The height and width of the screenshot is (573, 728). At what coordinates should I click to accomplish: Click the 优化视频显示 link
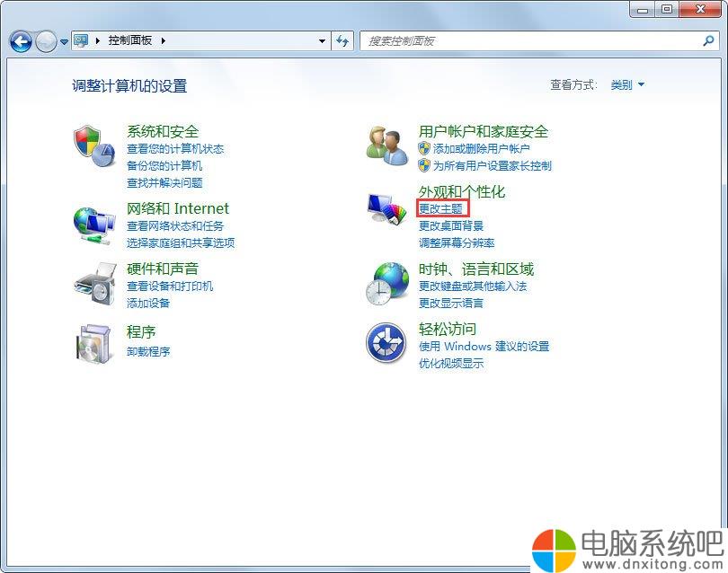pos(451,363)
